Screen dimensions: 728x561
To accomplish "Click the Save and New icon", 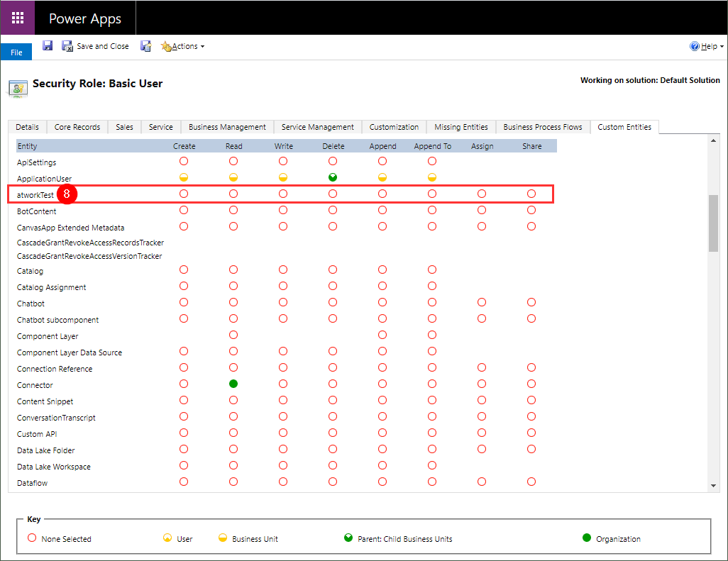I will tap(145, 46).
